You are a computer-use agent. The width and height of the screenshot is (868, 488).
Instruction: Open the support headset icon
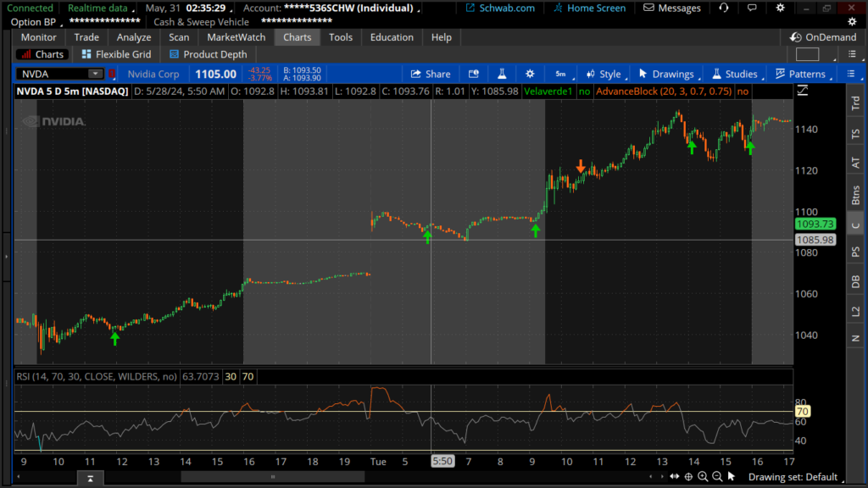[x=724, y=8]
